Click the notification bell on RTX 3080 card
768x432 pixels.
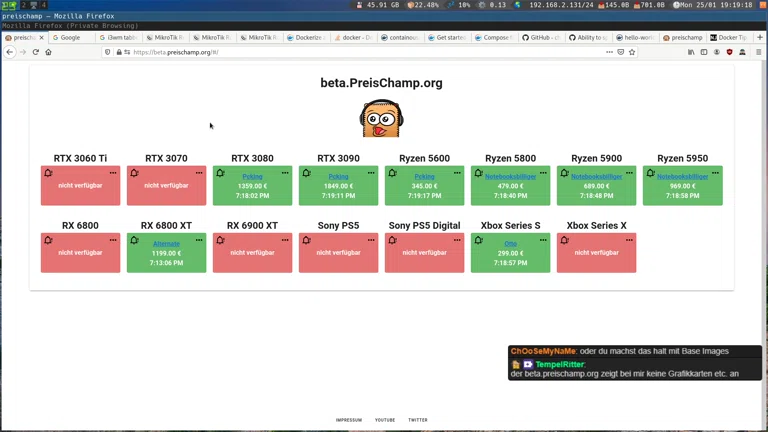[x=220, y=173]
